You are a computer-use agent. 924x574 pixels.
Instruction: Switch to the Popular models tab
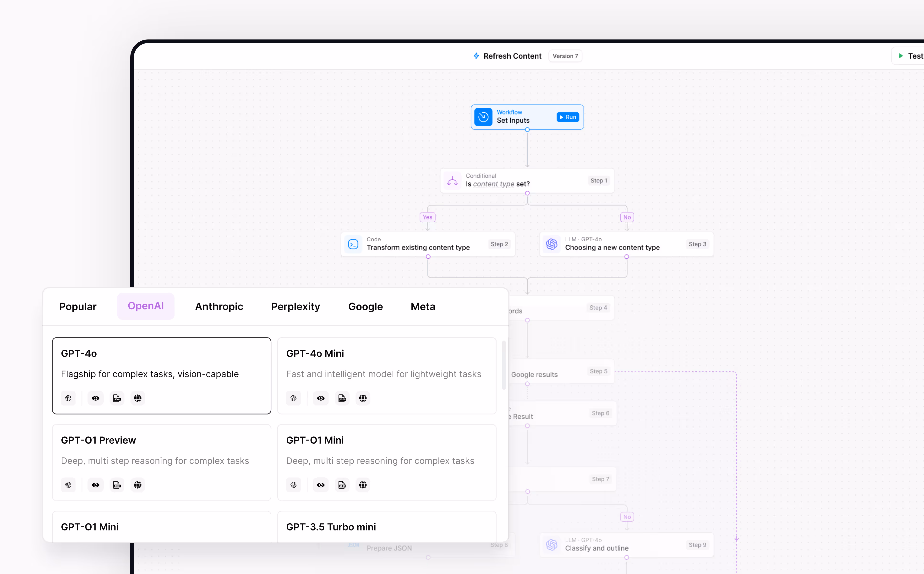click(78, 306)
